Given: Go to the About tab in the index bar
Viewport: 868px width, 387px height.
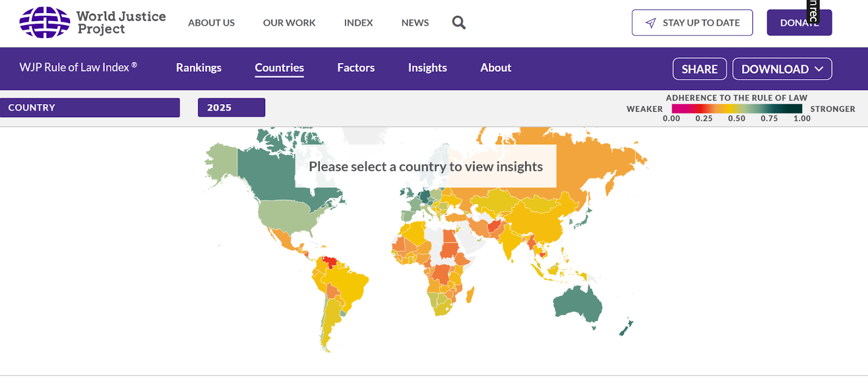Looking at the screenshot, I should (x=495, y=68).
